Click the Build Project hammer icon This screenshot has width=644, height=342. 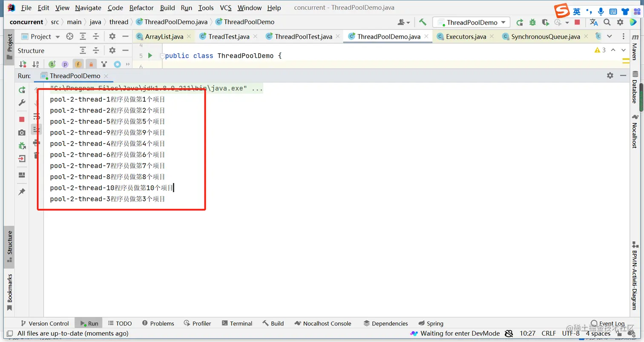click(423, 22)
